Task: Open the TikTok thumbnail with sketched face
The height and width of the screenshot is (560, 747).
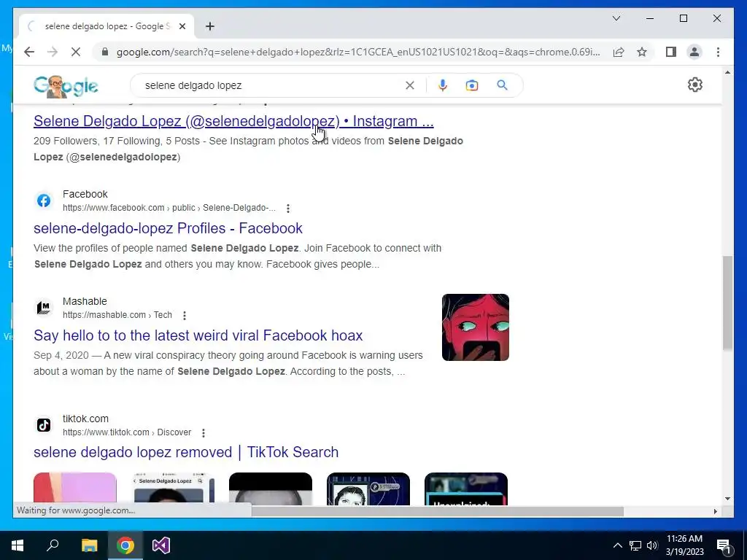Action: coord(368,489)
